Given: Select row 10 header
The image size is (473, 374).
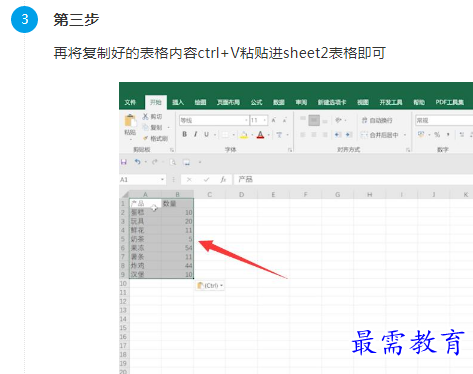Looking at the screenshot, I should coord(124,284).
